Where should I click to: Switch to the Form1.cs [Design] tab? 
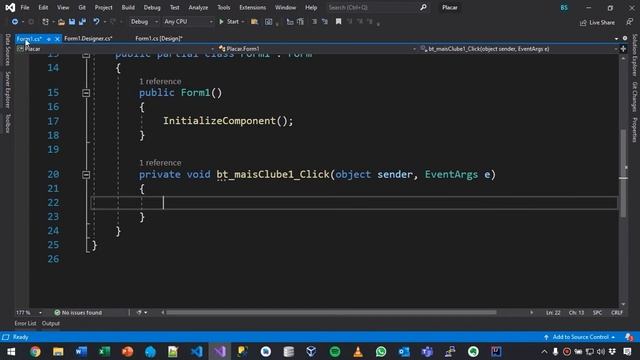point(159,38)
